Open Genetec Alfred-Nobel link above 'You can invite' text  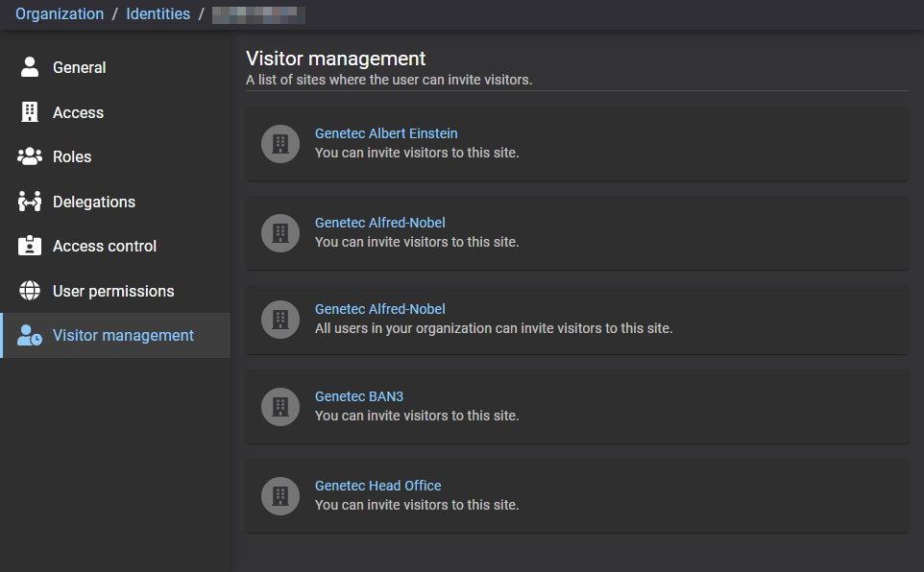[x=379, y=223]
